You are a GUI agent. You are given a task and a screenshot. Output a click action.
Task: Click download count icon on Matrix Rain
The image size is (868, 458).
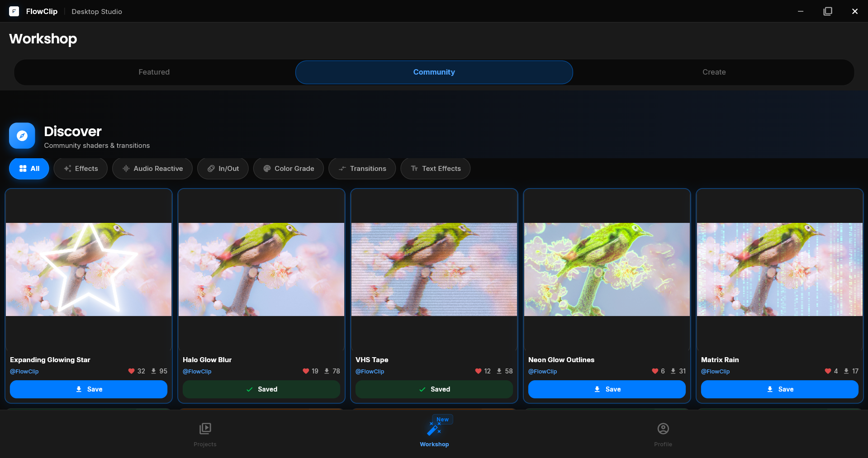point(846,371)
